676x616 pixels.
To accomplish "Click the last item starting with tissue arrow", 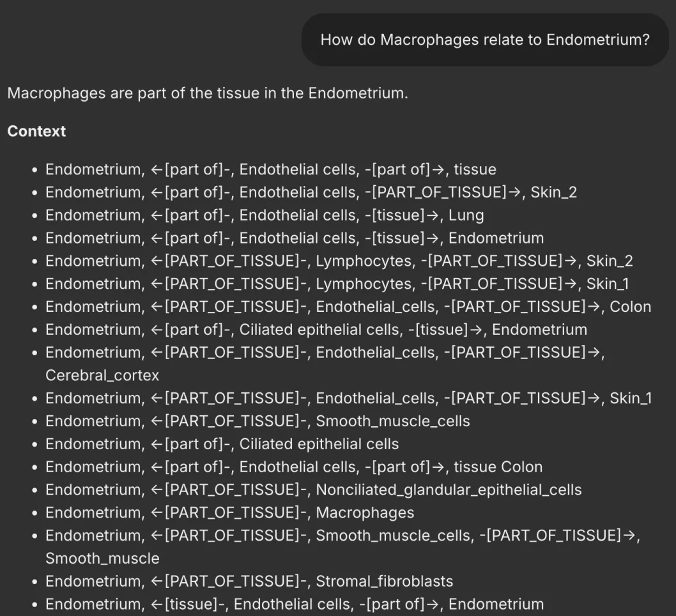I will pyautogui.click(x=294, y=604).
